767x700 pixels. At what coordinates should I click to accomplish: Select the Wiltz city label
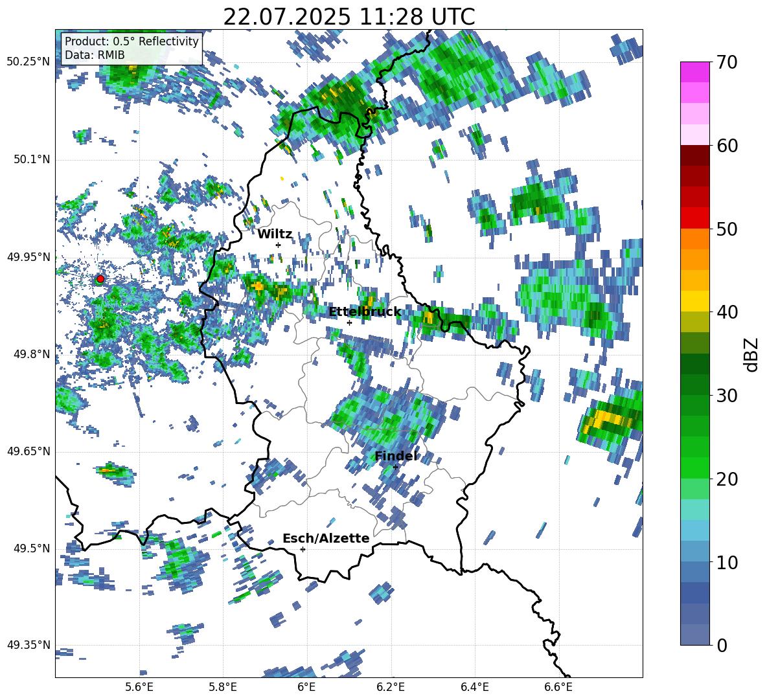(275, 234)
